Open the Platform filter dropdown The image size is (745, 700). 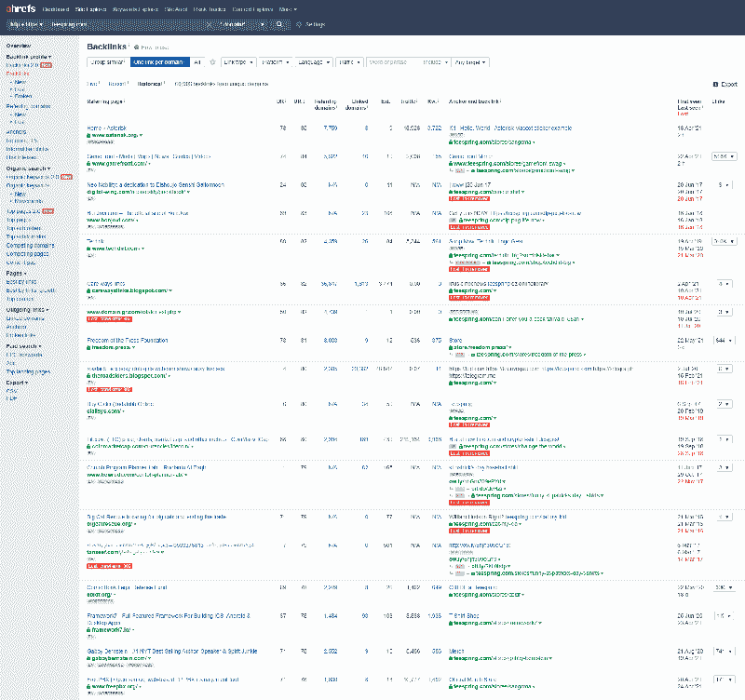pos(275,62)
